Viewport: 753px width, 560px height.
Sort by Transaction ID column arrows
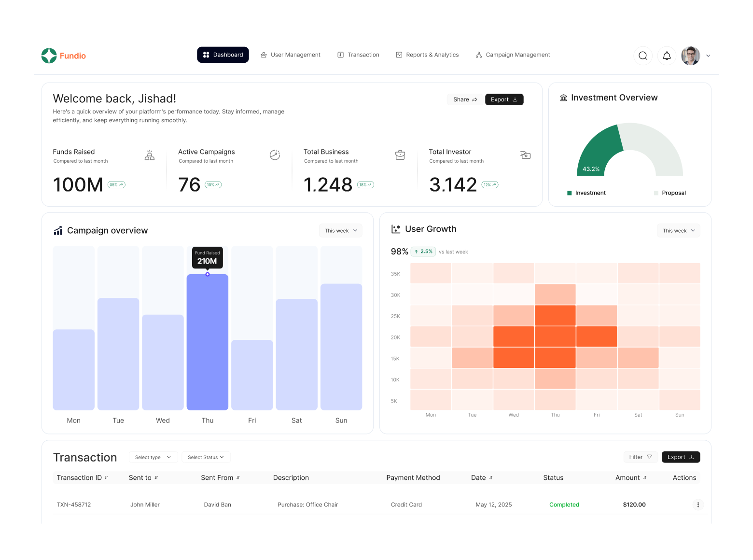(106, 478)
